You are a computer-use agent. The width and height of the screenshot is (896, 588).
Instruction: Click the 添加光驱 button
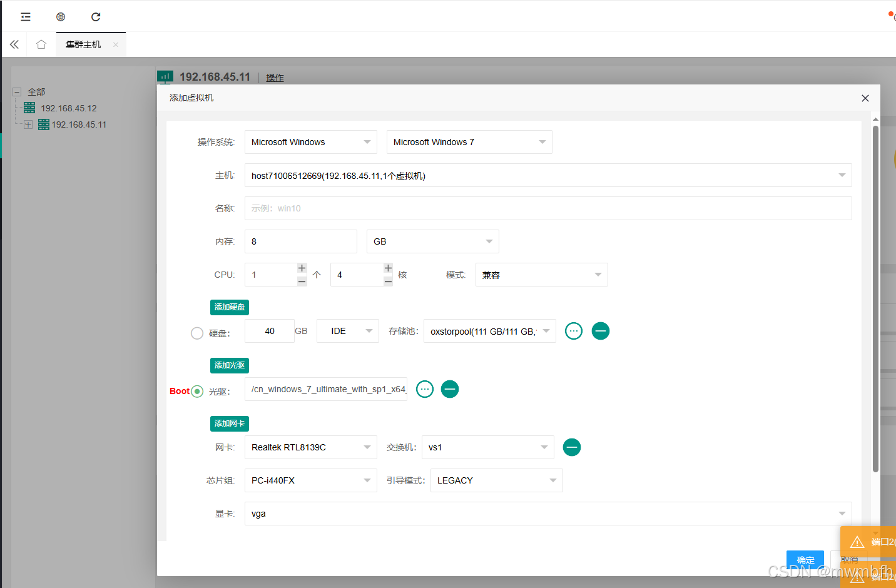[x=230, y=365]
